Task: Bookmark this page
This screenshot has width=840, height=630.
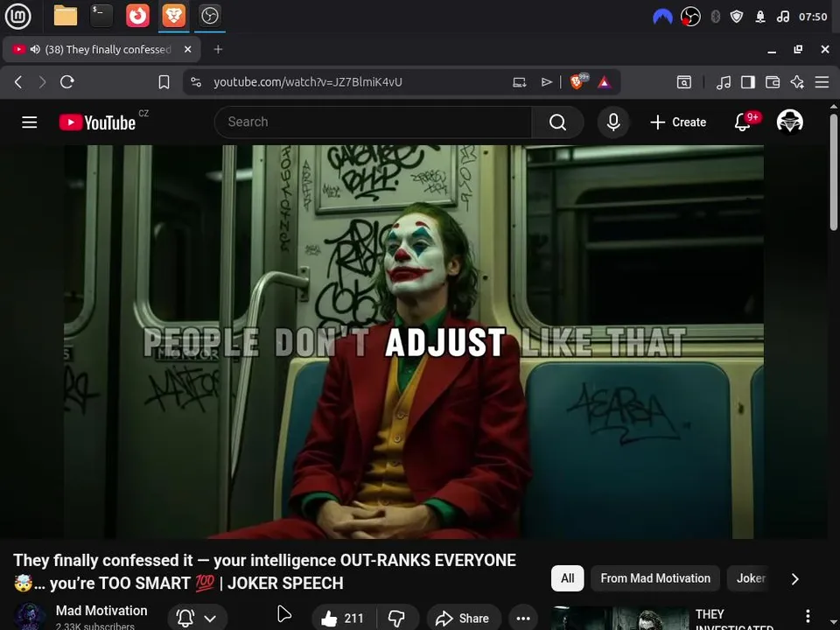Action: tap(164, 82)
